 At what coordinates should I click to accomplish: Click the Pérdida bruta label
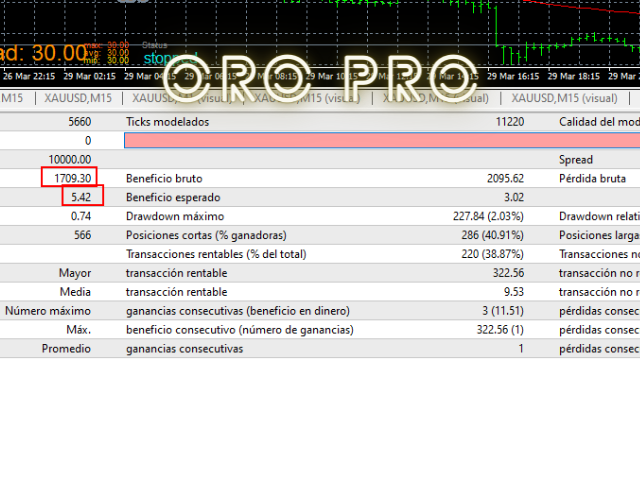coord(592,178)
